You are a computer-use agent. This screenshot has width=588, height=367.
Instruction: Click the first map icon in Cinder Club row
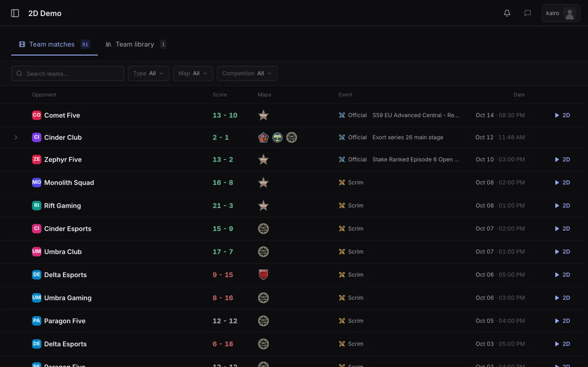click(263, 137)
